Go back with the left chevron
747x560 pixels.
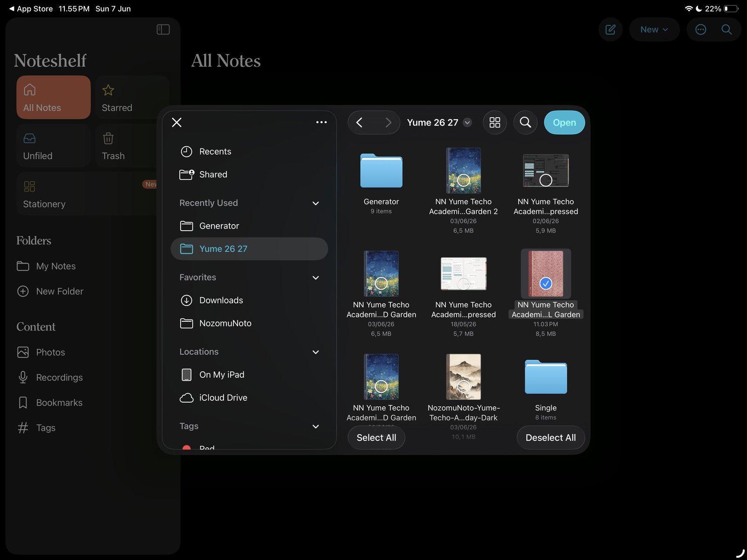(359, 122)
